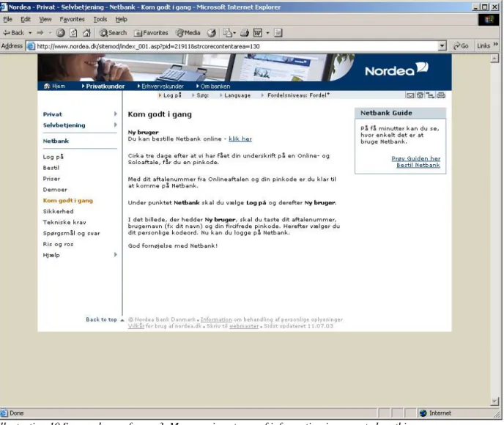Open the Mail button dropdown arrow
This screenshot has width=504, height=425.
click(x=234, y=33)
